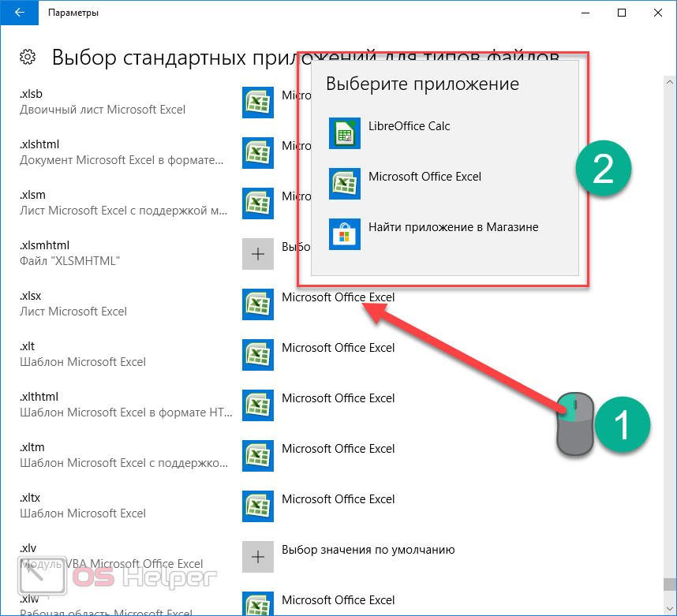Viewport: 677px width, 616px height.
Task: Click the LibreOffice Calc icon in the popup
Action: click(345, 133)
